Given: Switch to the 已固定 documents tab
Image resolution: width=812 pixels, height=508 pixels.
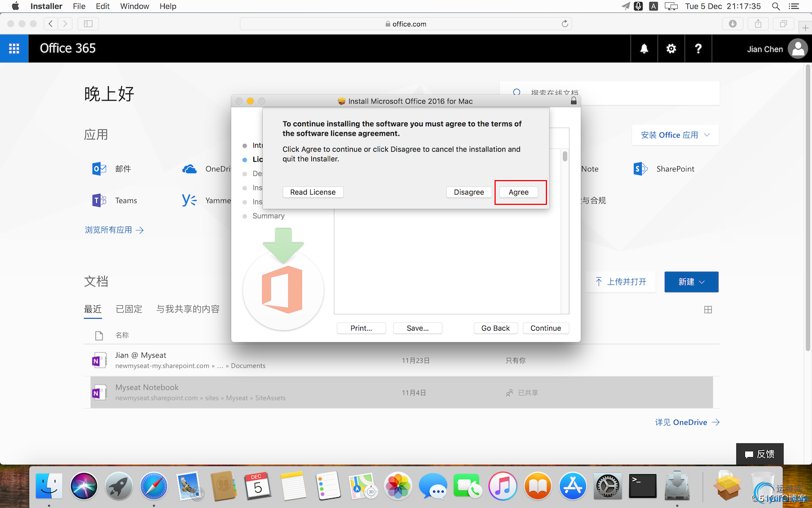Looking at the screenshot, I should [129, 309].
